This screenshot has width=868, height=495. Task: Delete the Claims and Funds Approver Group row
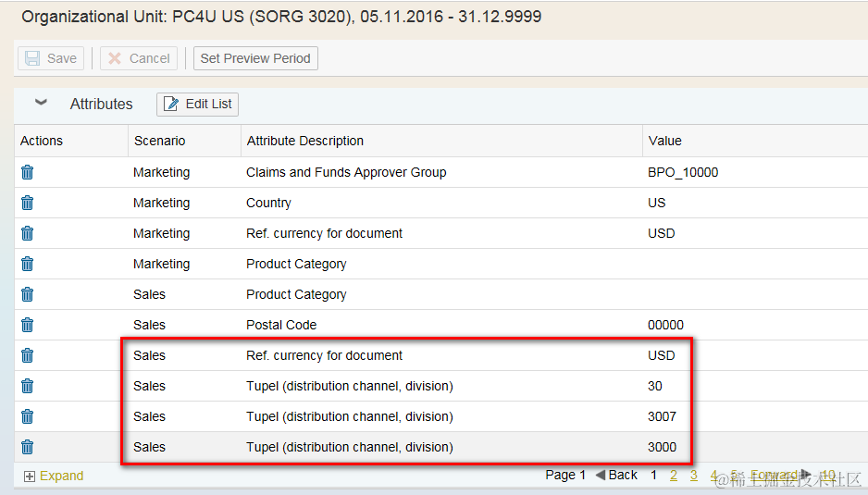(28, 172)
